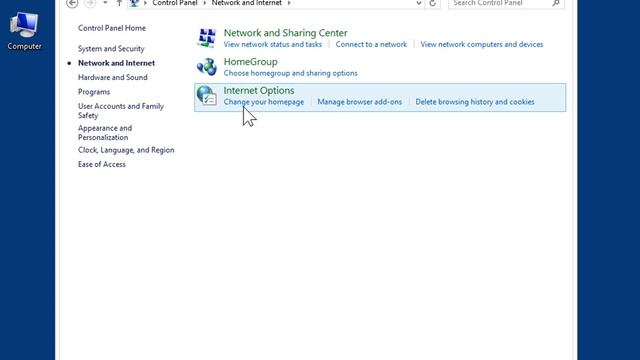Click Change your homepage link

pos(264,102)
